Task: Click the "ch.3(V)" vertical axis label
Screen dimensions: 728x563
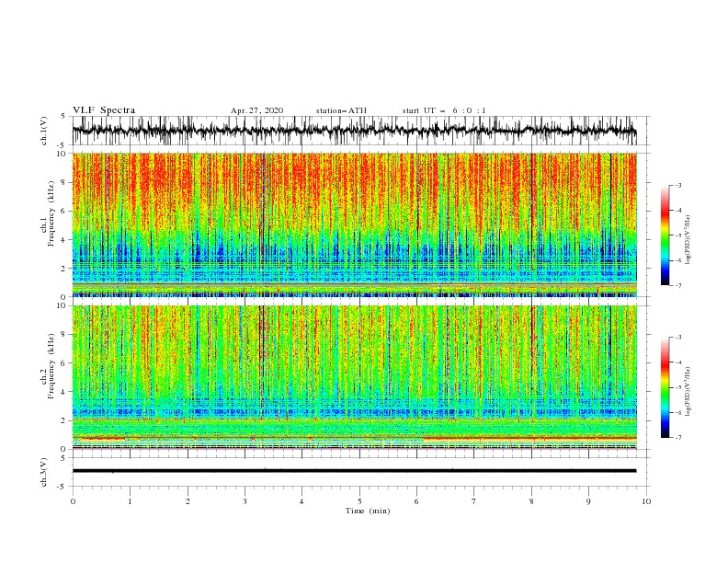Action: (x=44, y=472)
